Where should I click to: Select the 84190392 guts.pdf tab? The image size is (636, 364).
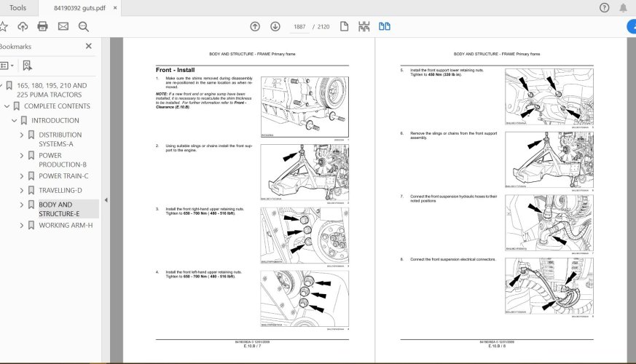point(79,8)
